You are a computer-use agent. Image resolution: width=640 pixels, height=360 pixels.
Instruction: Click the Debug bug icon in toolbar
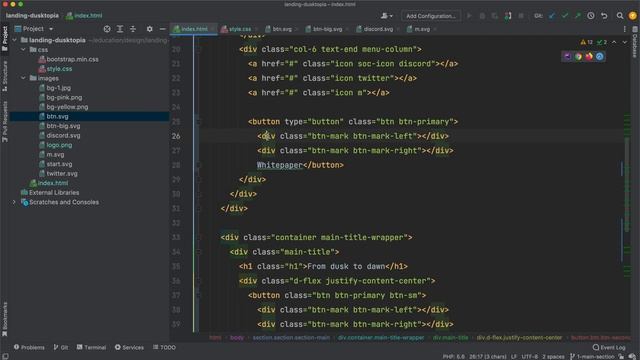(482, 16)
